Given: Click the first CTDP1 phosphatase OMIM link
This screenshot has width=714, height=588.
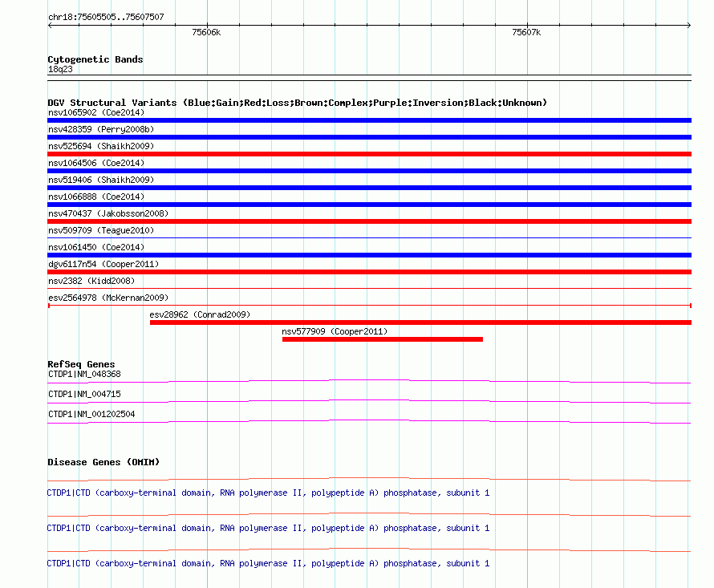Looking at the screenshot, I should [268, 493].
